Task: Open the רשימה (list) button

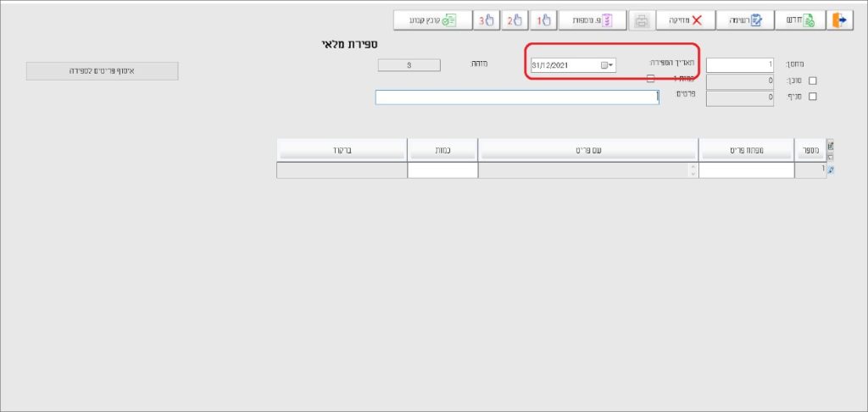Action: [745, 20]
